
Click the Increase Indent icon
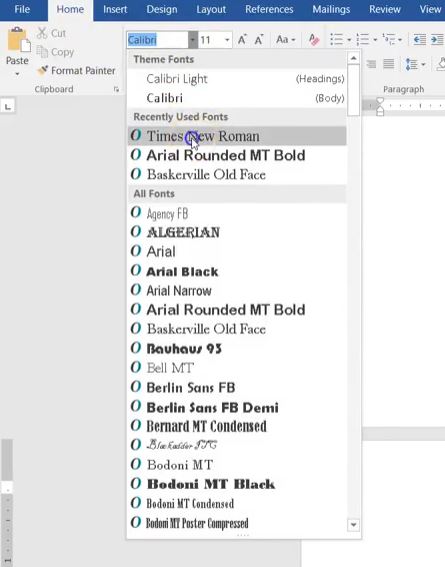[x=438, y=39]
